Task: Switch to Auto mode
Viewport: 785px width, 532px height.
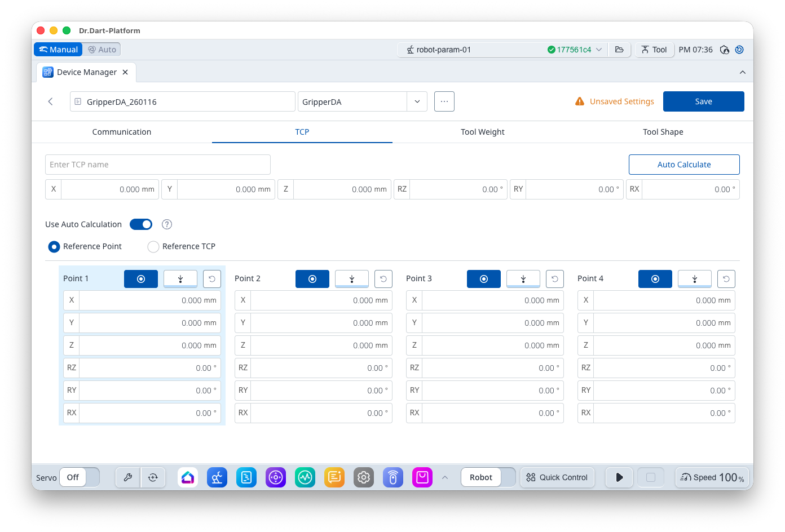Action: click(102, 50)
